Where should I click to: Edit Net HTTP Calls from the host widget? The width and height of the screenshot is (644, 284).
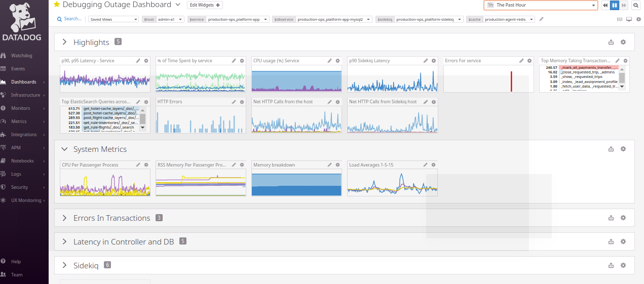pyautogui.click(x=330, y=102)
